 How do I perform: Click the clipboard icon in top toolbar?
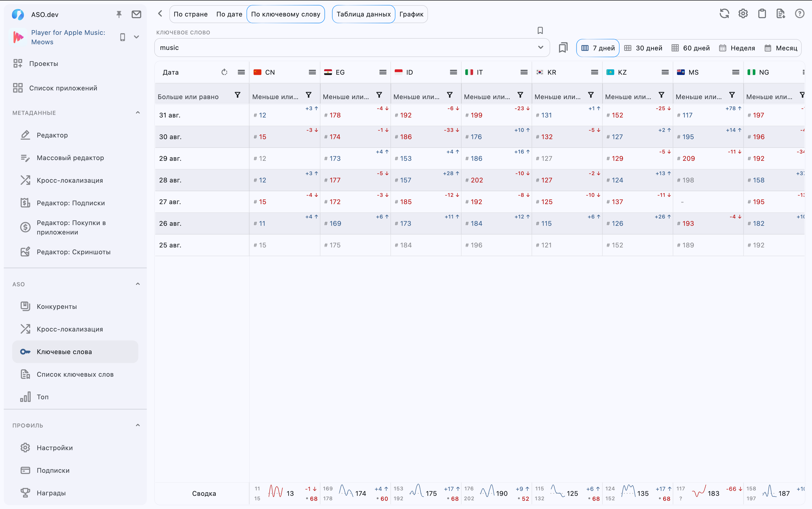762,14
